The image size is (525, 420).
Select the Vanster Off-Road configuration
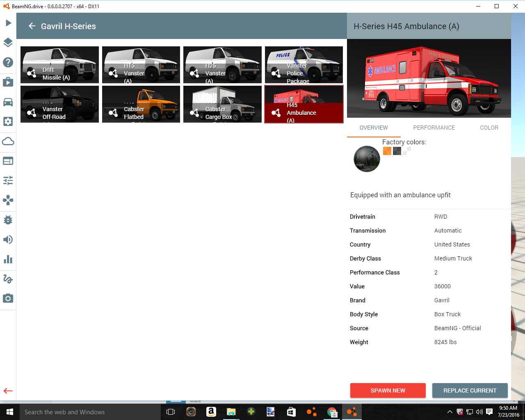point(60,104)
